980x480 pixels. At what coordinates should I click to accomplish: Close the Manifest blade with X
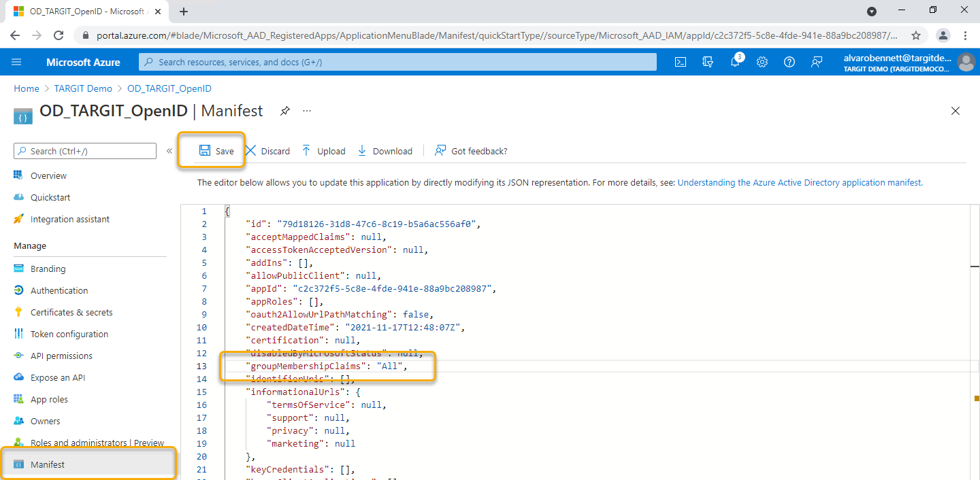coord(955,111)
